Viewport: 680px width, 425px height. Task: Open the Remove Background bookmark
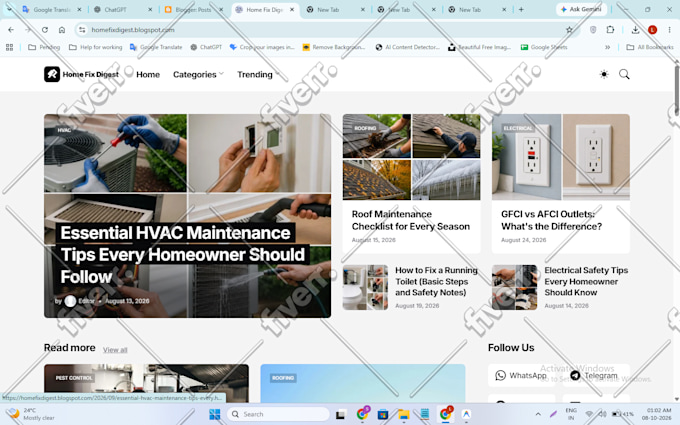point(333,47)
